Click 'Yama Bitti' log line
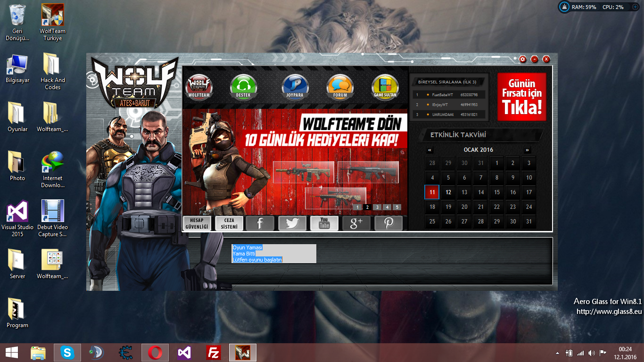 point(244,254)
